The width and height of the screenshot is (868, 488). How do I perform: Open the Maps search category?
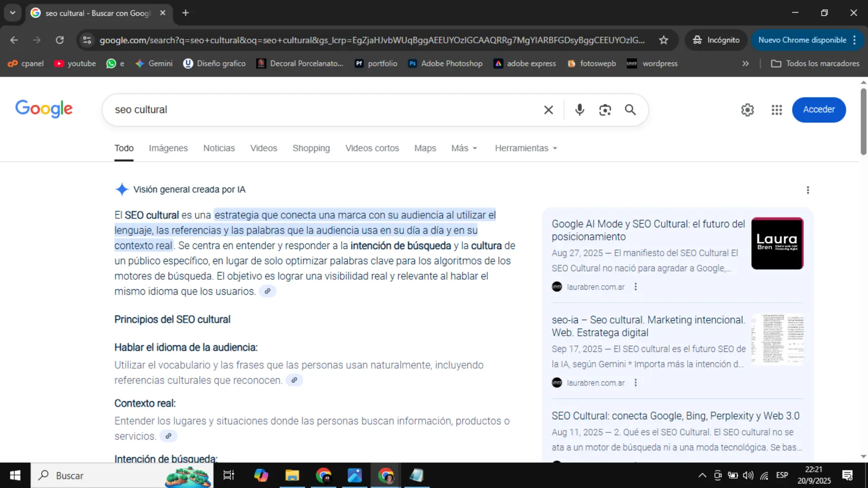pyautogui.click(x=425, y=148)
